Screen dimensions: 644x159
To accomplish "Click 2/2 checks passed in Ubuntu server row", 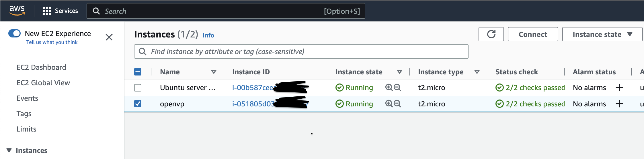I will [x=535, y=88].
